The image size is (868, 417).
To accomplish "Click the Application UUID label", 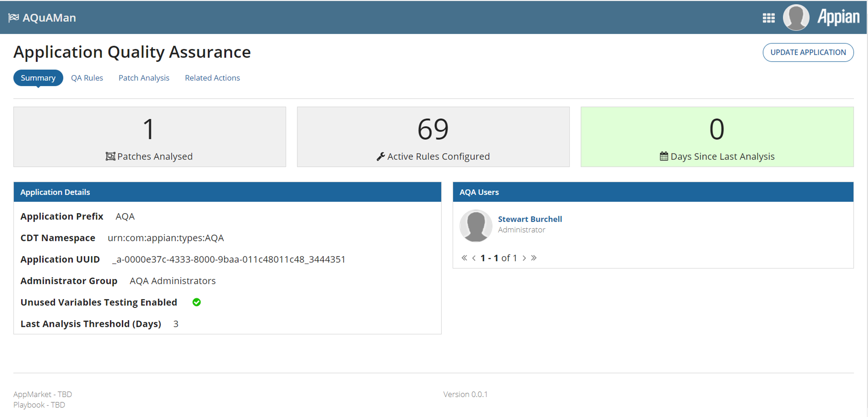I will 60,259.
